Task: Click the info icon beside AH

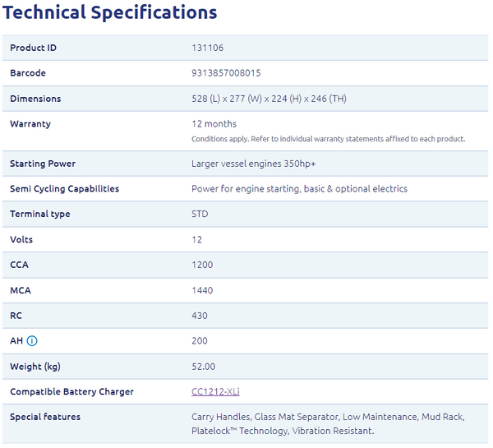Action: pos(32,341)
